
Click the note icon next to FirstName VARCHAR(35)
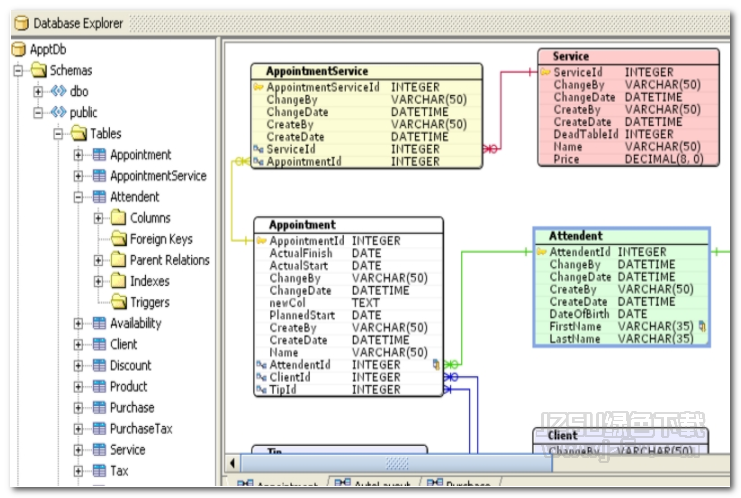click(x=702, y=326)
